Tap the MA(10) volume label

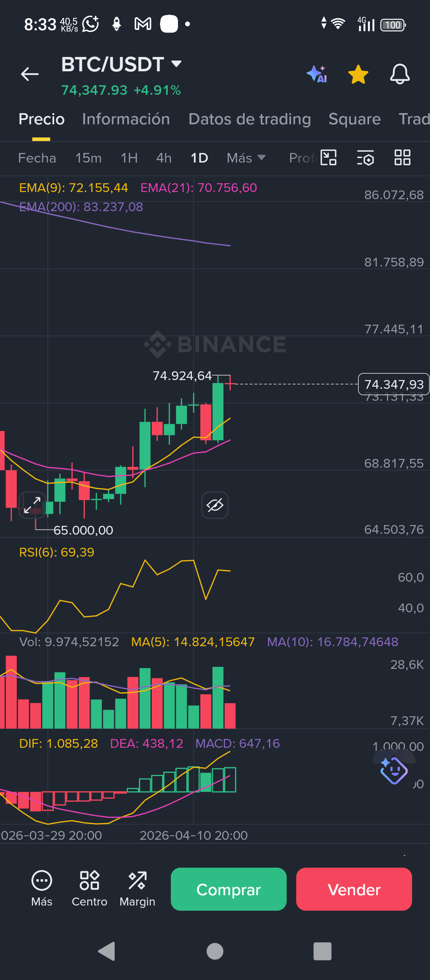tap(332, 642)
